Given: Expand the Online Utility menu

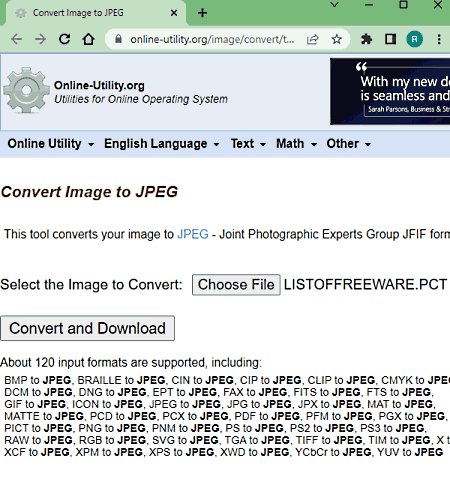Looking at the screenshot, I should (x=51, y=144).
